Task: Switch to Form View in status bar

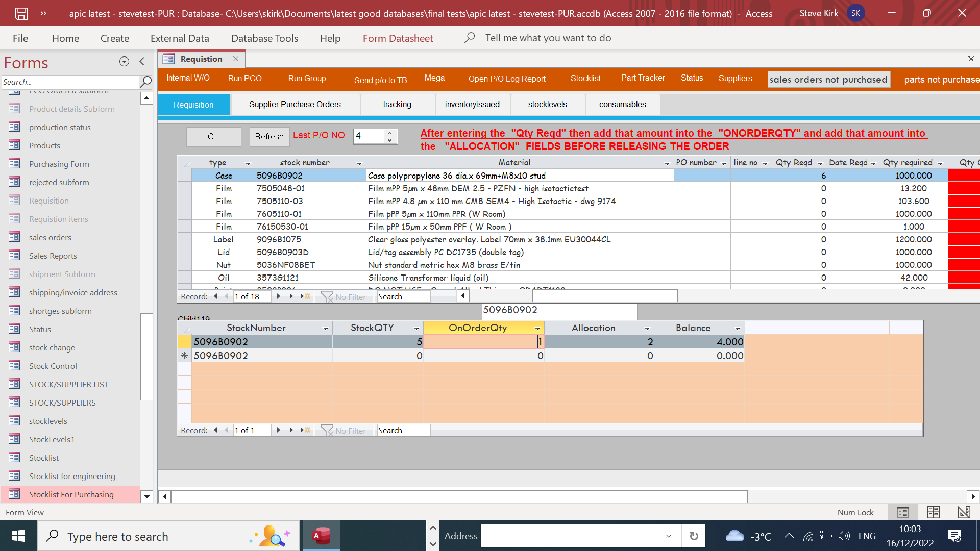Action: (x=903, y=512)
